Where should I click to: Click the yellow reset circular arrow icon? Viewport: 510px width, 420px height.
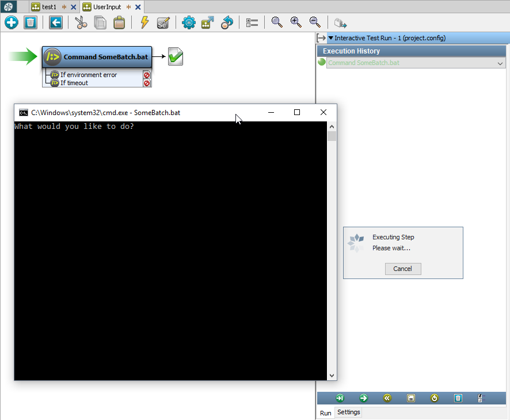click(434, 398)
